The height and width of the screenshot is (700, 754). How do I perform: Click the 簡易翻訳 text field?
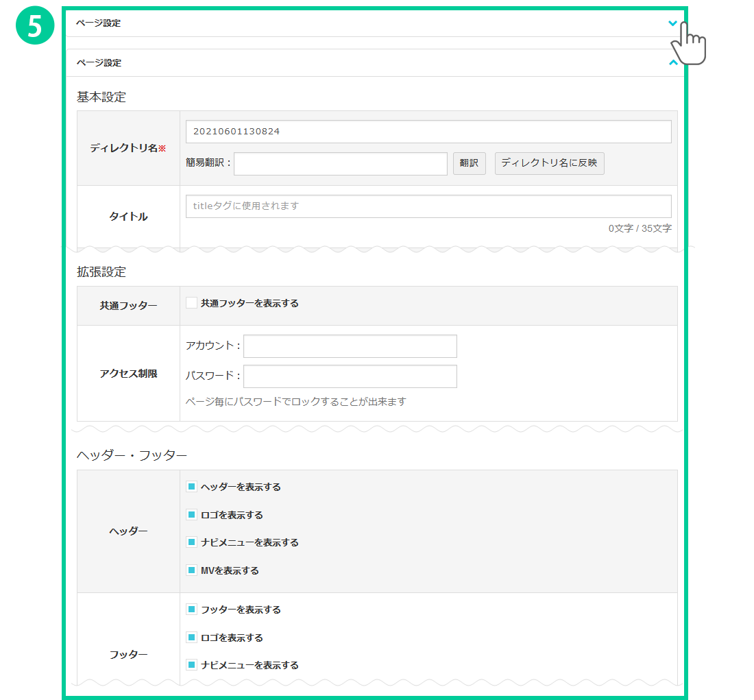[340, 164]
